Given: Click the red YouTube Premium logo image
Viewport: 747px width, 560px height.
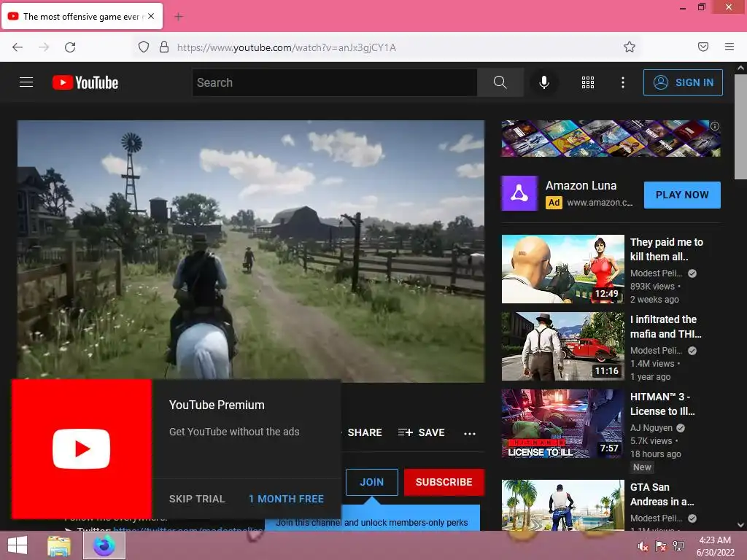Looking at the screenshot, I should pos(82,449).
